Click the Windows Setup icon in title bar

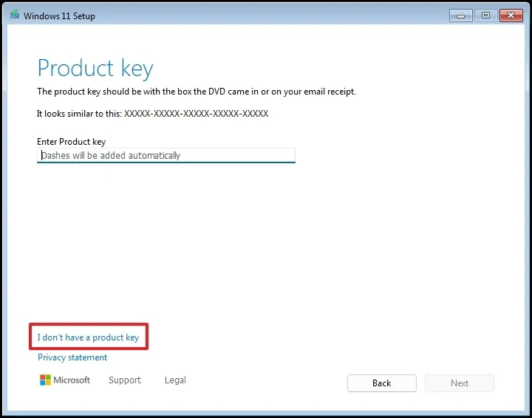pyautogui.click(x=14, y=16)
